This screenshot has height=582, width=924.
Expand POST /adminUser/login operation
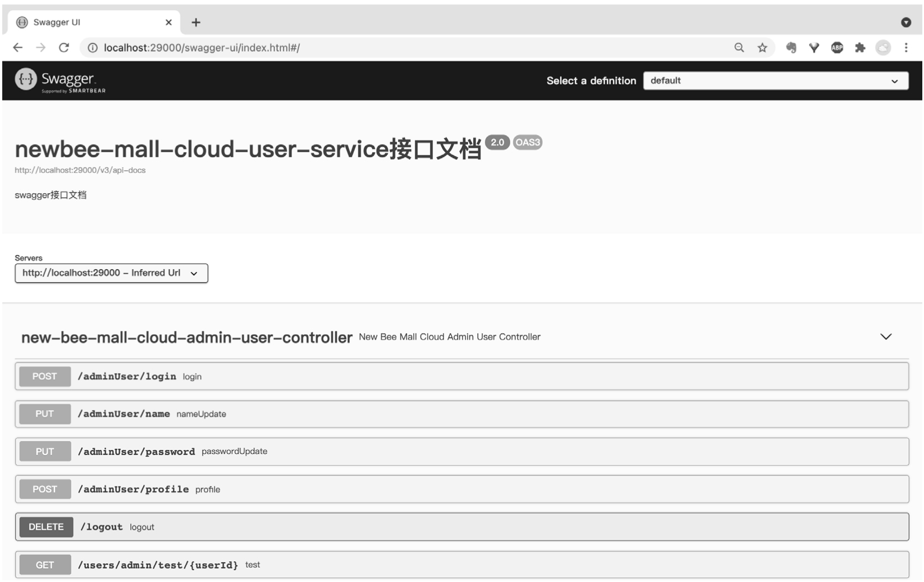point(462,376)
